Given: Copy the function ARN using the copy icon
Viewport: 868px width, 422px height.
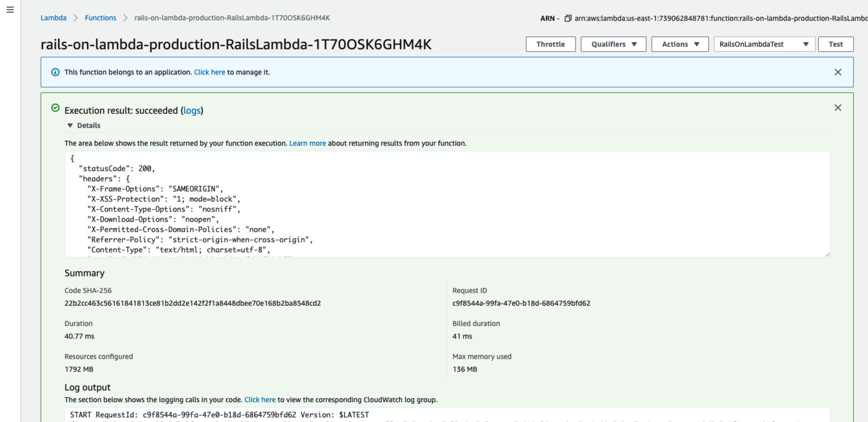Looking at the screenshot, I should coord(567,18).
